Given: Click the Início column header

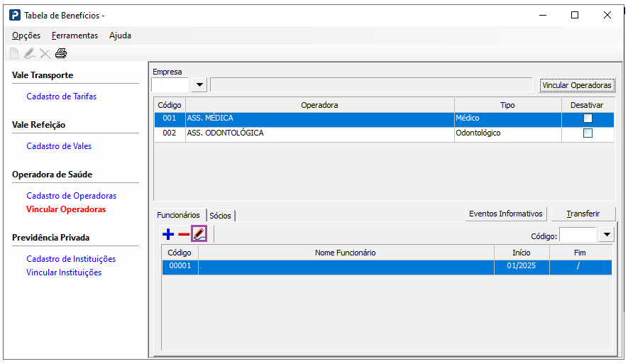Looking at the screenshot, I should [x=522, y=253].
